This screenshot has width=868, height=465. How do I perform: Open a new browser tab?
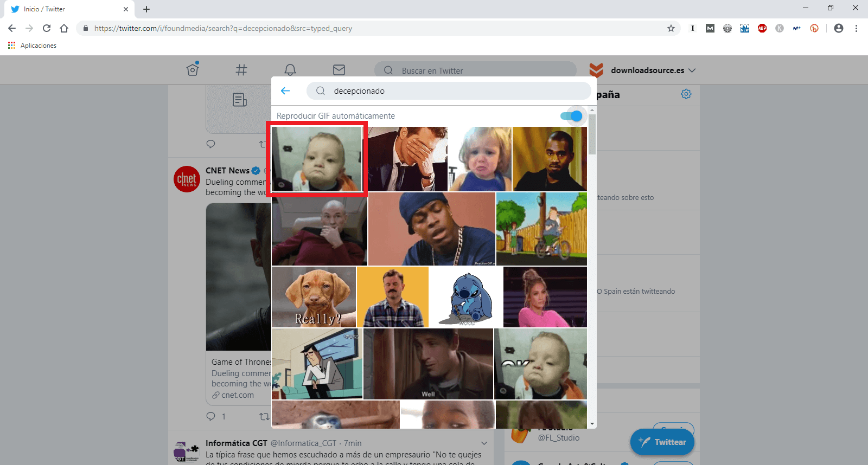tap(146, 9)
